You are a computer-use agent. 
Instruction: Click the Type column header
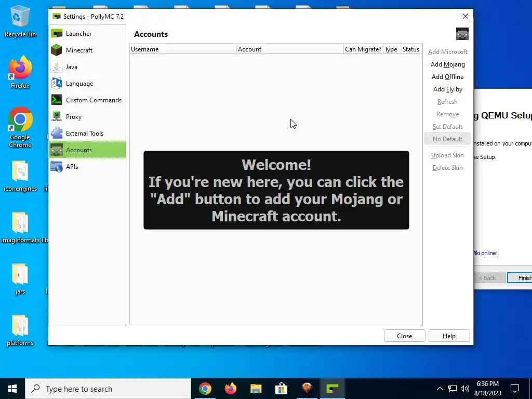[x=392, y=49]
